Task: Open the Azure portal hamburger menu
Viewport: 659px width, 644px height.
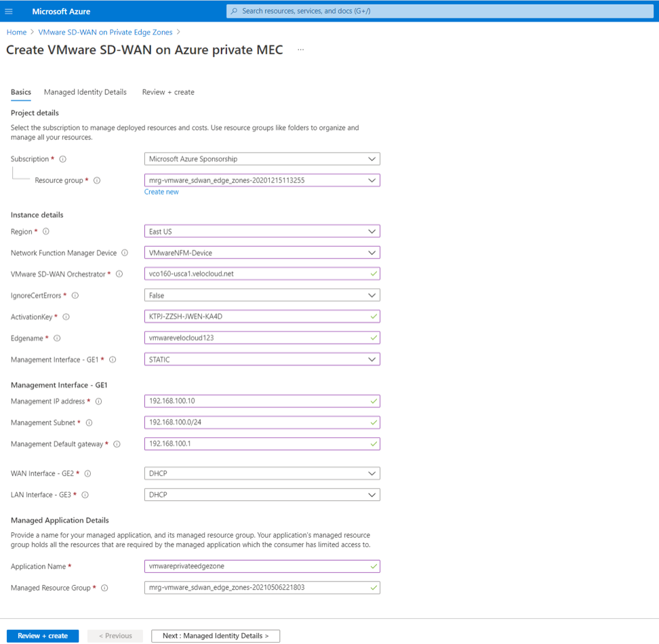Action: (9, 11)
